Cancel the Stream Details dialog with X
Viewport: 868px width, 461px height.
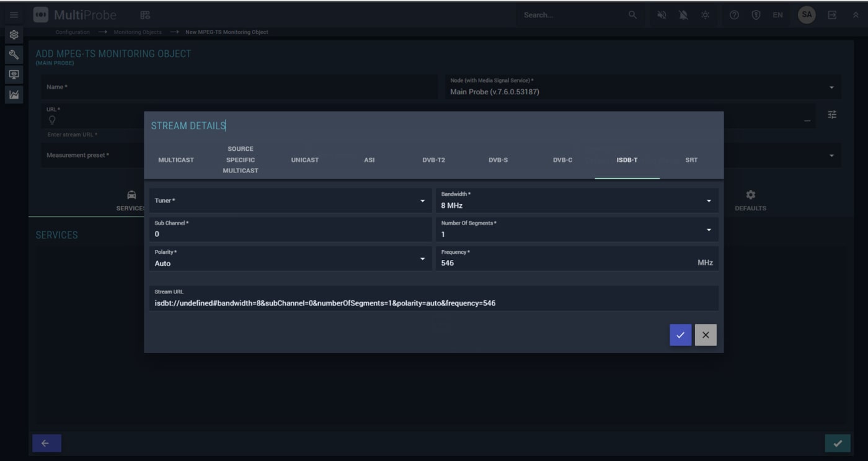pyautogui.click(x=706, y=335)
